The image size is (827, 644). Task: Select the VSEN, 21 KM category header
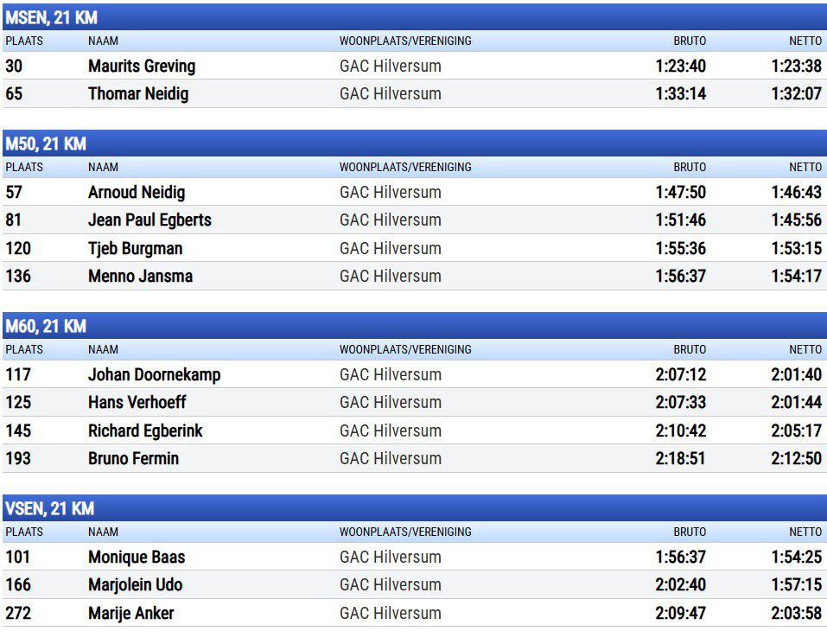[49, 508]
